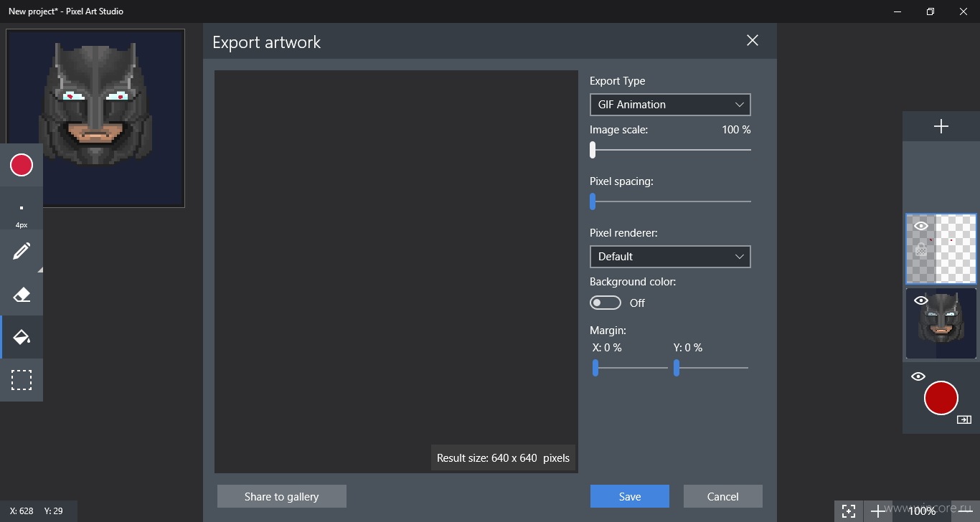Click the Margin Y slider handle
This screenshot has height=522, width=980.
pyautogui.click(x=677, y=368)
